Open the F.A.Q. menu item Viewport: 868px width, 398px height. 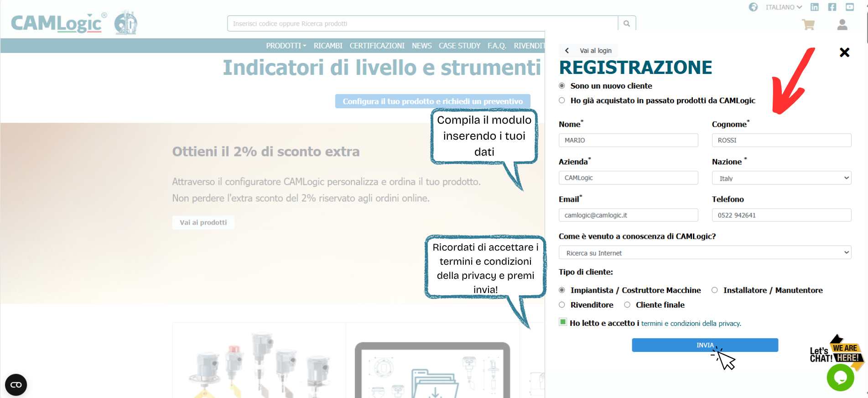click(497, 46)
